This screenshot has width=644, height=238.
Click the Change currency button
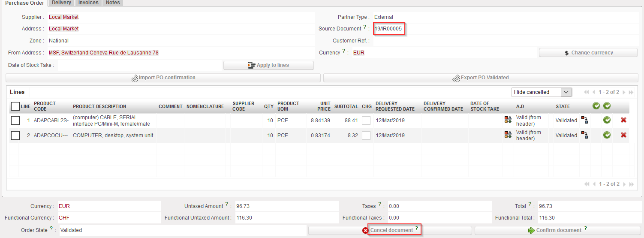[588, 53]
